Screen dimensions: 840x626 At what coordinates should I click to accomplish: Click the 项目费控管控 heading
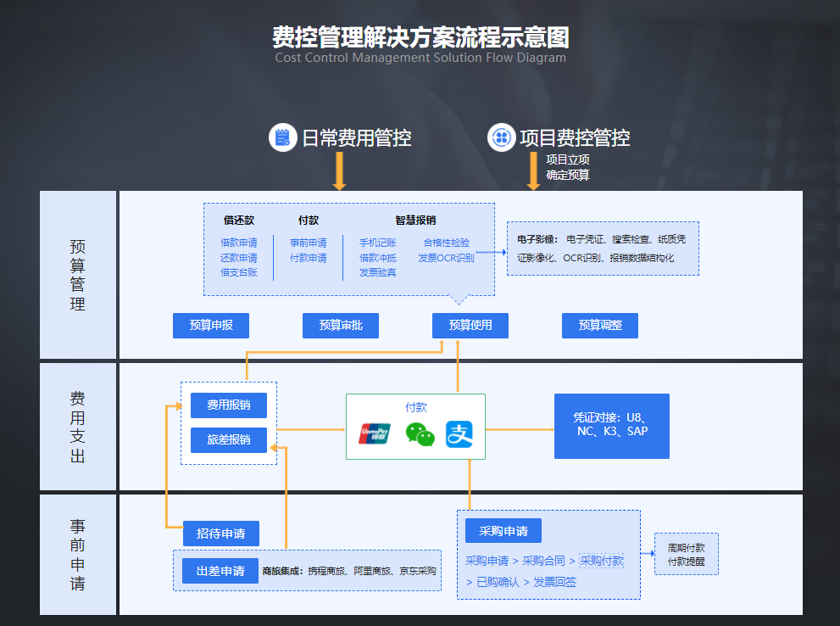click(x=575, y=137)
